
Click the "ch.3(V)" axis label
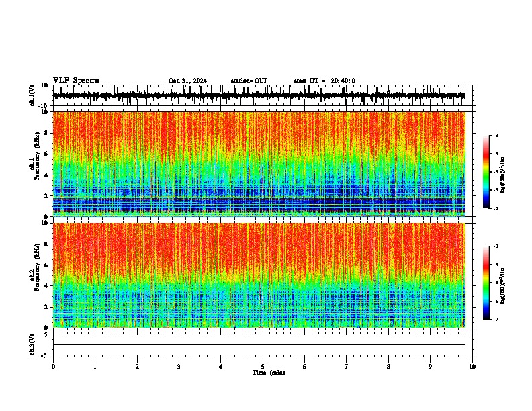(32, 345)
